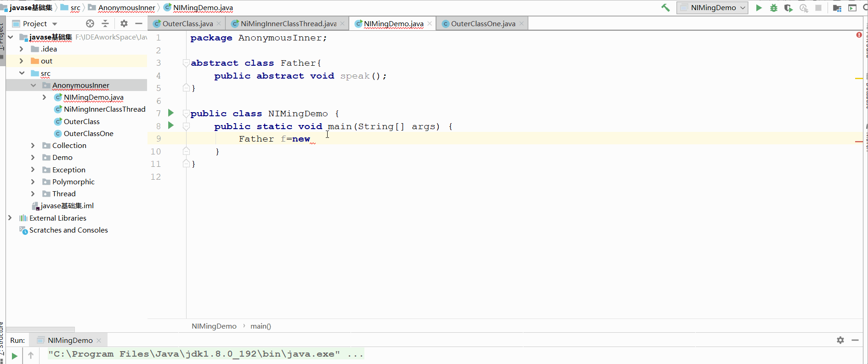The image size is (868, 364).
Task: Expand the .idea folder
Action: pyautogui.click(x=21, y=49)
